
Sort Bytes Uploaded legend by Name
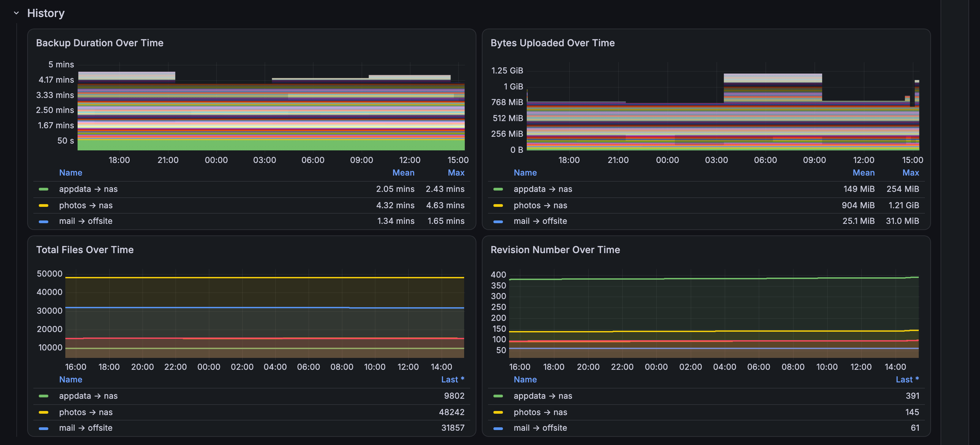click(x=525, y=173)
